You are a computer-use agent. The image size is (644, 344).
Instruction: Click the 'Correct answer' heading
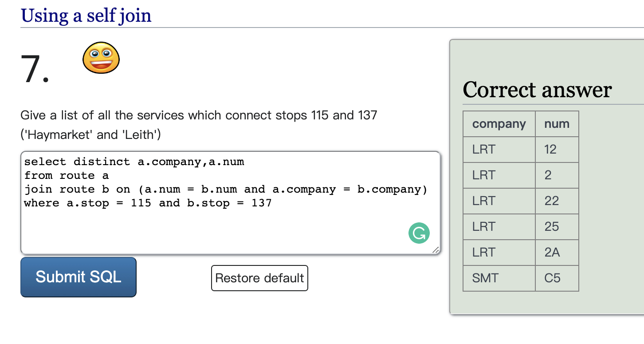(x=537, y=90)
